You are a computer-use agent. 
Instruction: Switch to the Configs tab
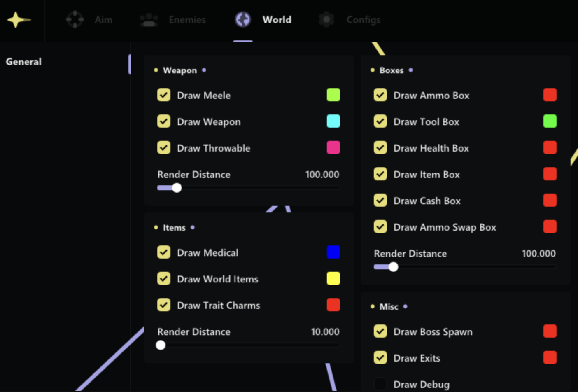tap(363, 20)
